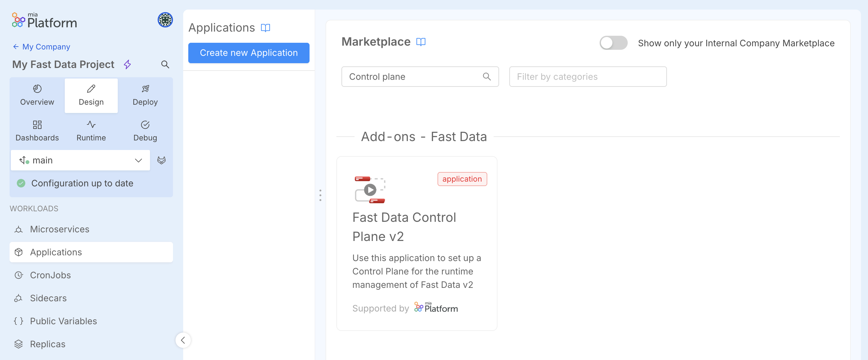Click the Create new Application button
868x360 pixels.
click(x=248, y=53)
